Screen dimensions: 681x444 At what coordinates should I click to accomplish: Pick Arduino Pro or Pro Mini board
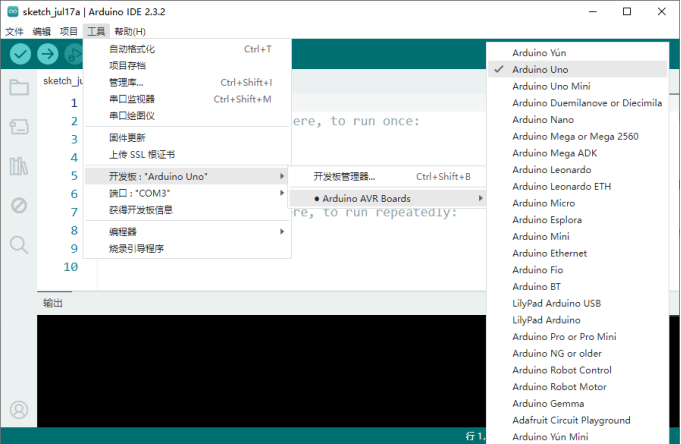578,337
